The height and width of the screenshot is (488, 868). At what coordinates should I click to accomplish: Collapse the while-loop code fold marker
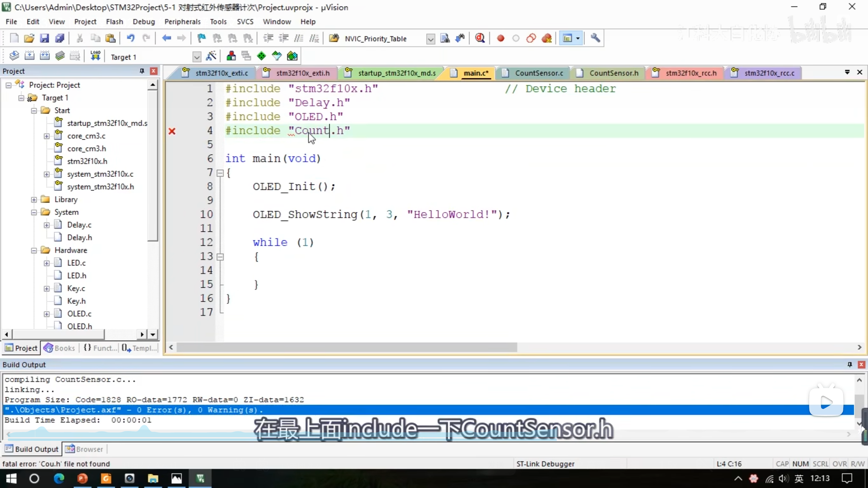coord(220,257)
